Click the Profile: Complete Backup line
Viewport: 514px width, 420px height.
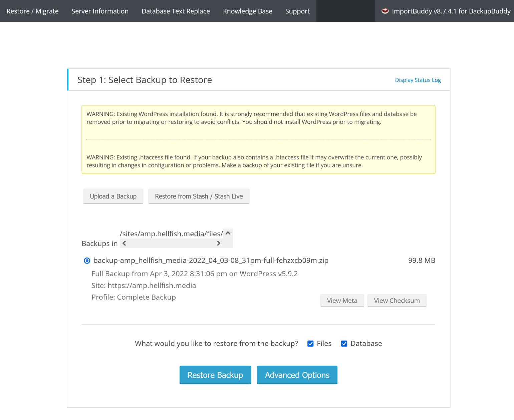[x=134, y=297]
